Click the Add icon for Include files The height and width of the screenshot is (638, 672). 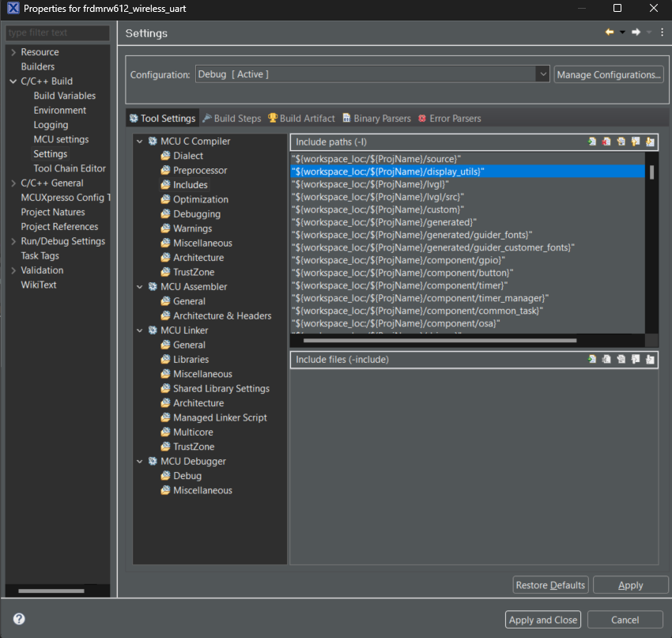pyautogui.click(x=591, y=360)
